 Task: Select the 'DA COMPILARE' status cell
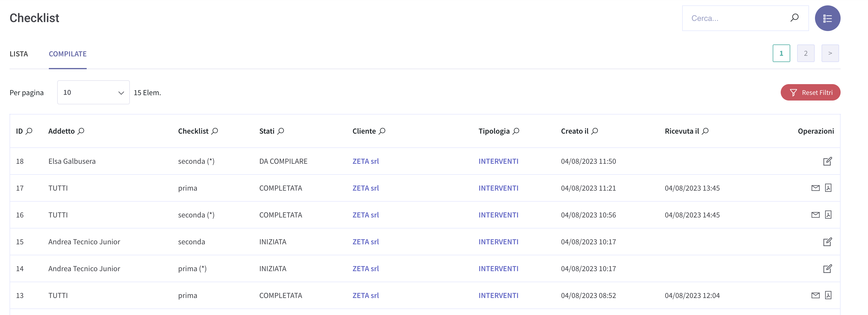(283, 161)
